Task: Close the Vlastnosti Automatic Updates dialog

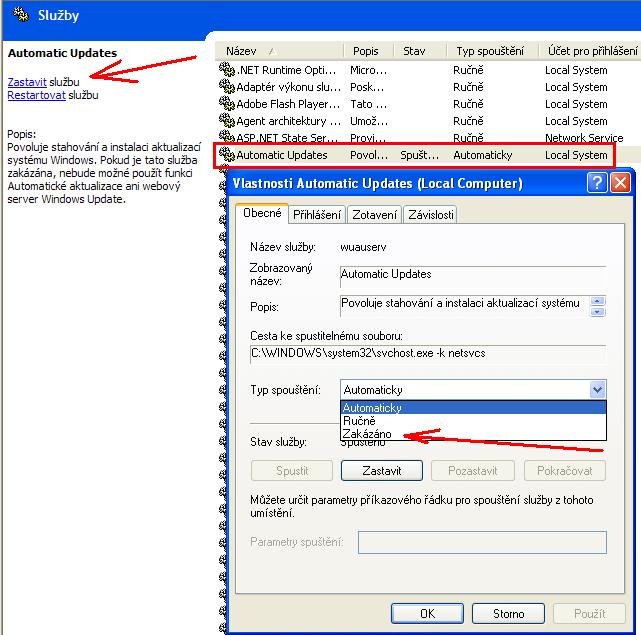Action: point(620,182)
